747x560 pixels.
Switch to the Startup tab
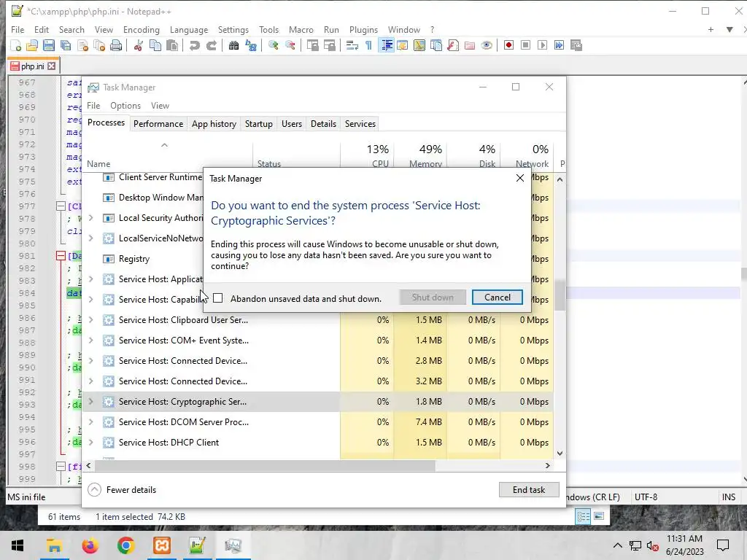click(259, 124)
